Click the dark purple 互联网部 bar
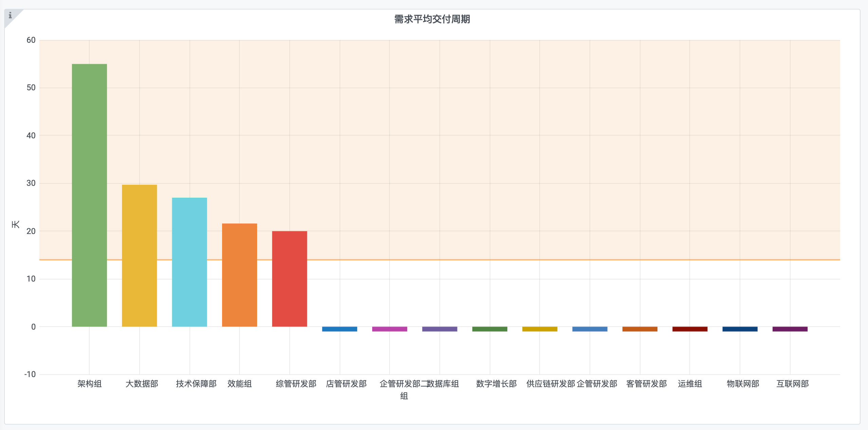Screen dimensions: 868x430 790,329
